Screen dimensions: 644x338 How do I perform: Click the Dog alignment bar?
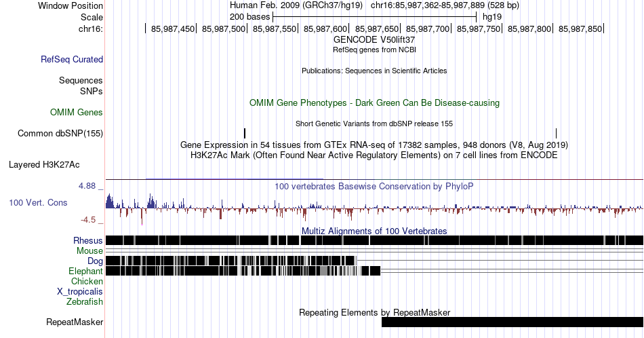230,261
